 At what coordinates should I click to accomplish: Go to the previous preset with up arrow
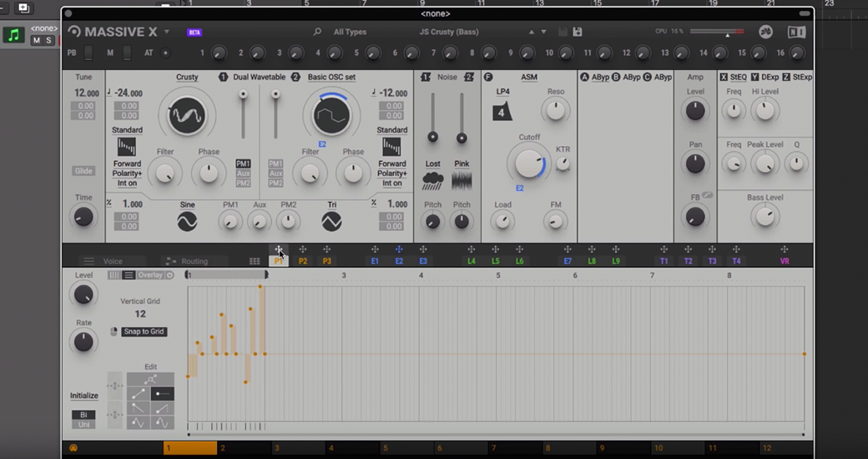coord(532,32)
